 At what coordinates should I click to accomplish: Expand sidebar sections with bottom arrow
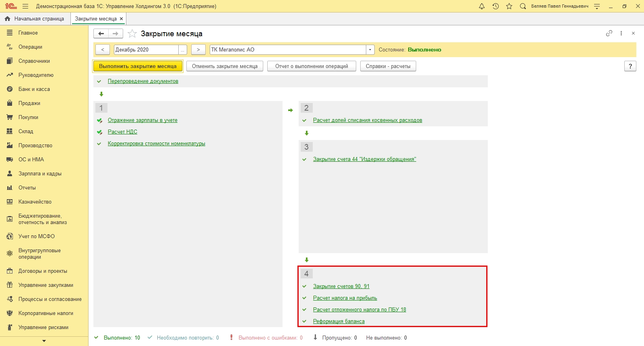pyautogui.click(x=44, y=341)
